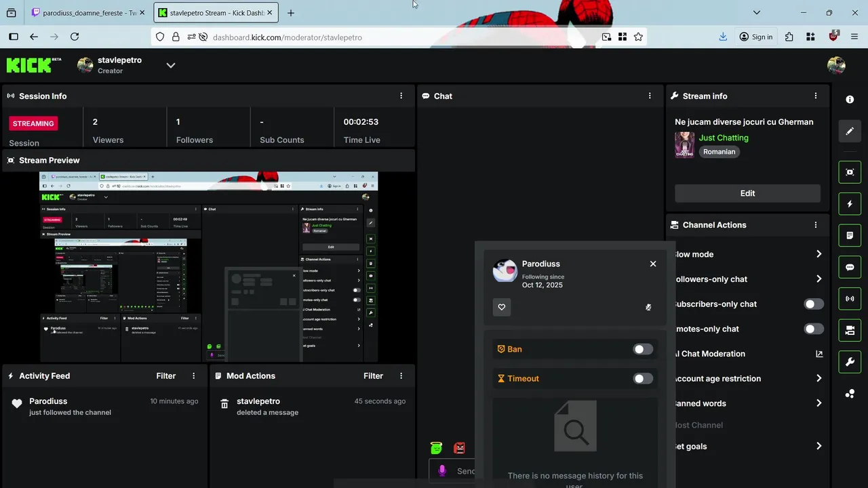Open Firefox tab list dropdown arrow

(757, 12)
